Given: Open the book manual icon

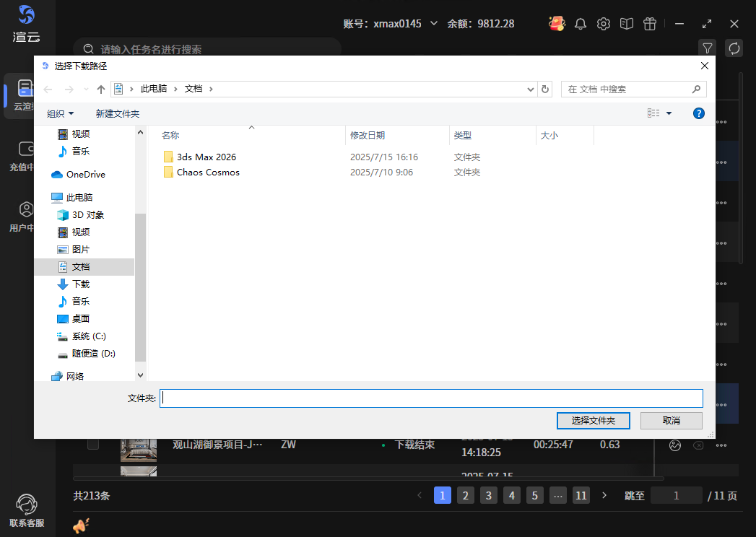Looking at the screenshot, I should pyautogui.click(x=627, y=24).
